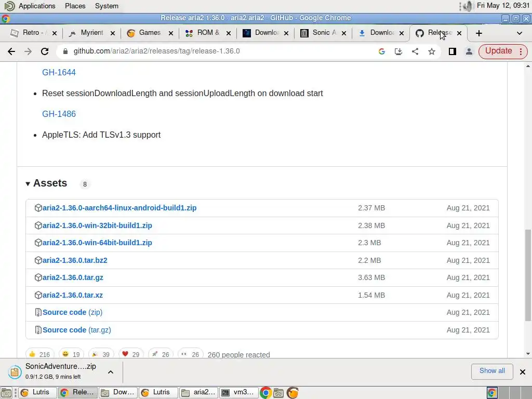This screenshot has width=532, height=399.
Task: Click the address bar URL field
Action: coord(217,51)
